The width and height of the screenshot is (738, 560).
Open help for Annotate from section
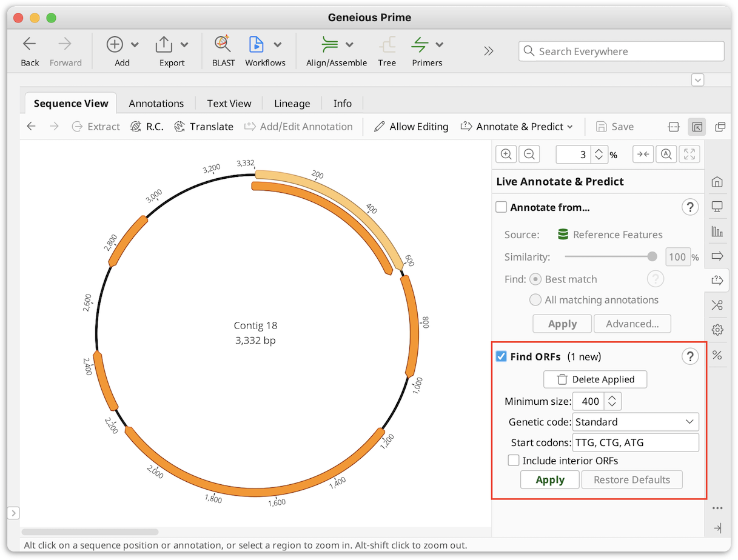coord(690,207)
